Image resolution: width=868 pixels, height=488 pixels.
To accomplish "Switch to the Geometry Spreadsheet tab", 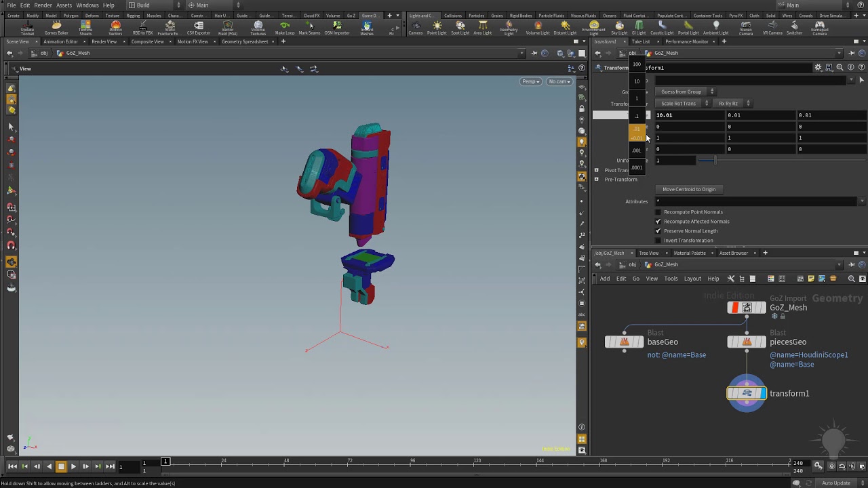I will [245, 41].
